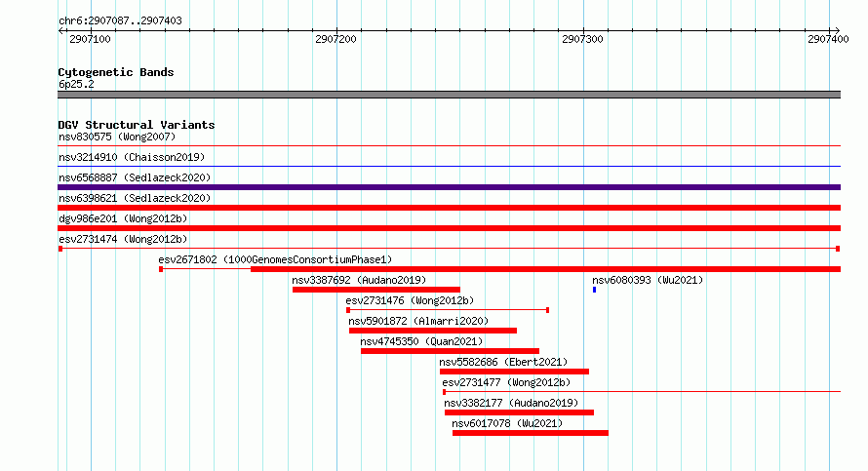868x471 pixels.
Task: Click the 6p25.2 band label
Action: pos(76,84)
